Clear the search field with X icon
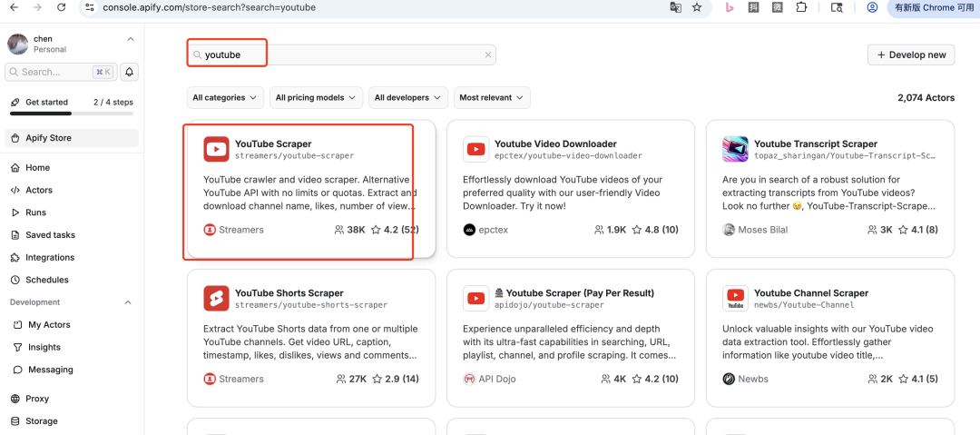The height and width of the screenshot is (435, 980). coord(487,55)
